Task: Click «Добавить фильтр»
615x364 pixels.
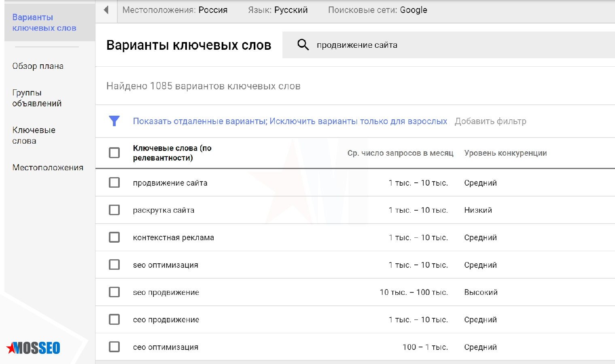Action: coord(490,121)
